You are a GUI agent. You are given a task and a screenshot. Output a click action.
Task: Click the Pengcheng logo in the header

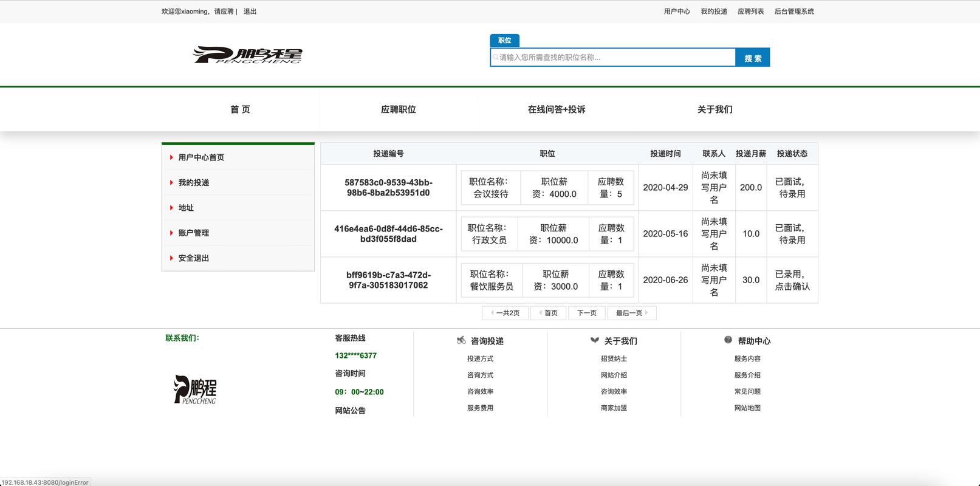point(247,55)
